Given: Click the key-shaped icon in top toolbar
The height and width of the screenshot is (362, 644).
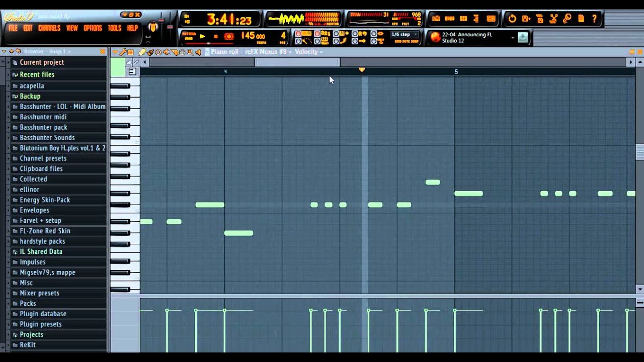Looking at the screenshot, I should pyautogui.click(x=567, y=19).
